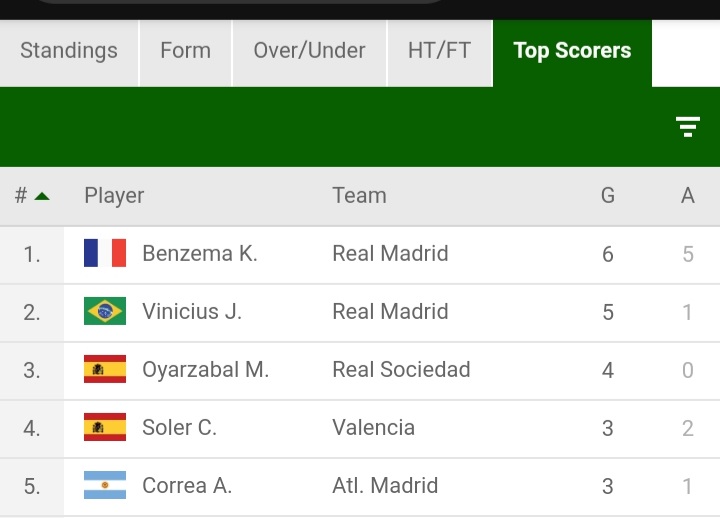720x518 pixels.
Task: Click Real Sociedad team name
Action: click(401, 369)
